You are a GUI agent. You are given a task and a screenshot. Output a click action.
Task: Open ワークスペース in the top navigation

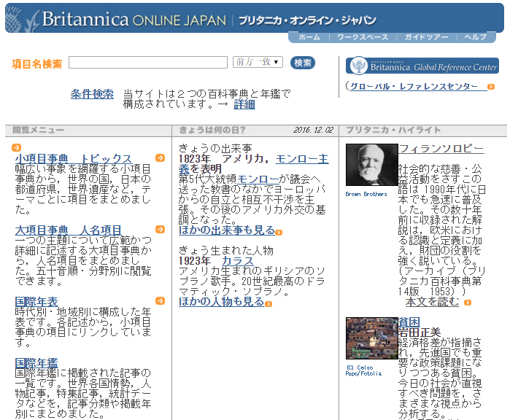tap(363, 37)
